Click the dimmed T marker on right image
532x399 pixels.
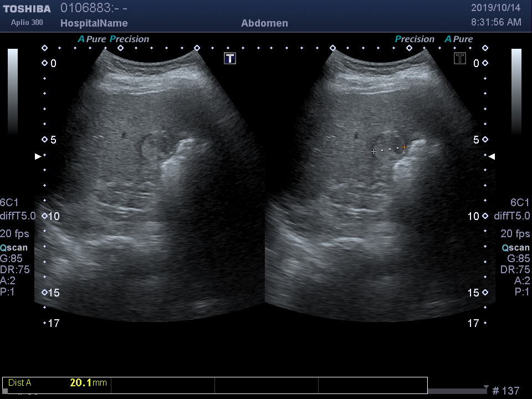pyautogui.click(x=460, y=58)
